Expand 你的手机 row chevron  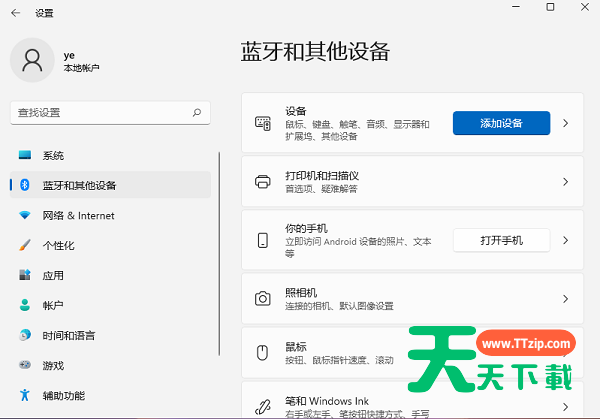565,241
